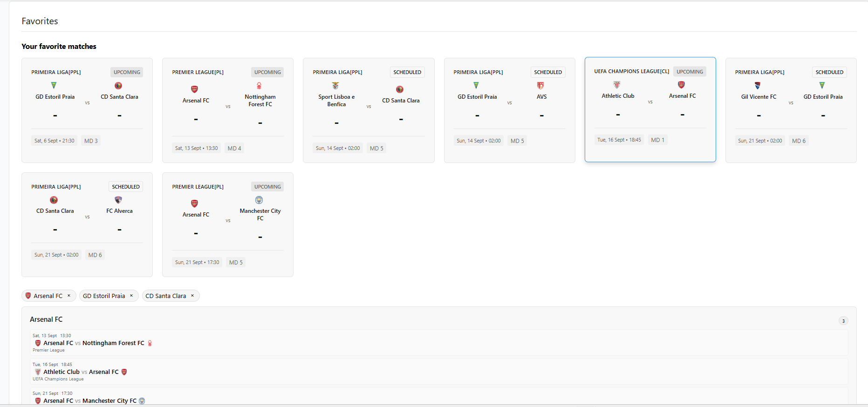Click Gil Vicente FC crest icon
This screenshot has height=407, width=868.
tap(758, 86)
